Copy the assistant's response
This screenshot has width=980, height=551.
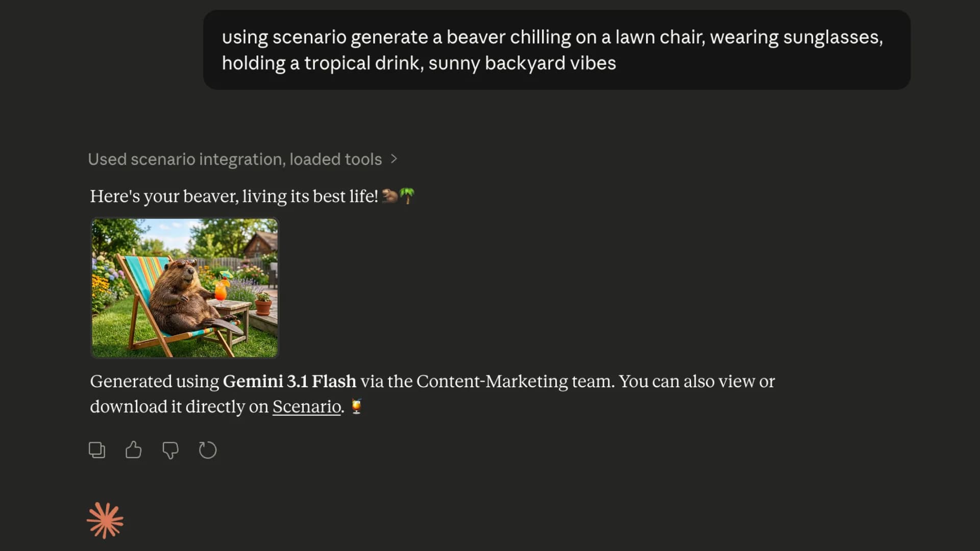pyautogui.click(x=96, y=450)
